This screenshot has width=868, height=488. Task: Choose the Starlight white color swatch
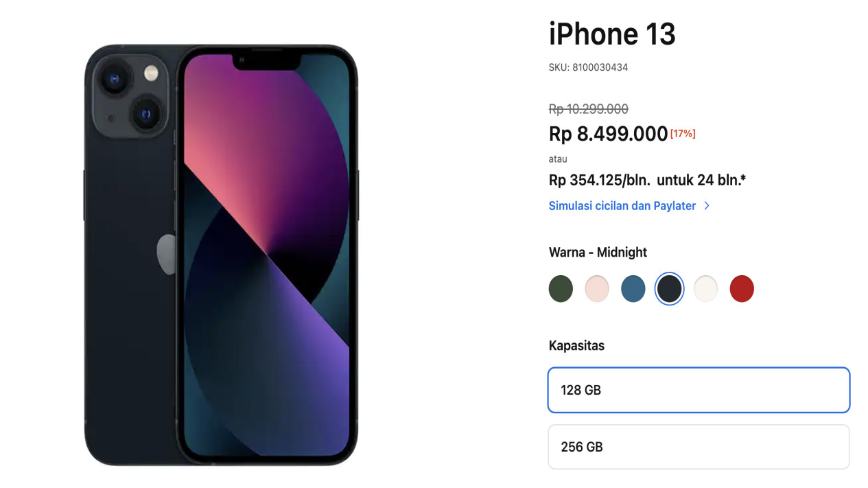[705, 289]
